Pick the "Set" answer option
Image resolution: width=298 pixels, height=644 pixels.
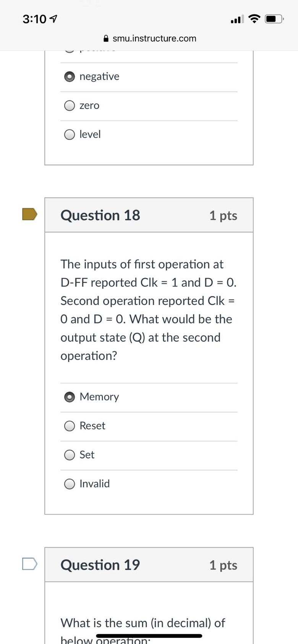[x=70, y=455]
